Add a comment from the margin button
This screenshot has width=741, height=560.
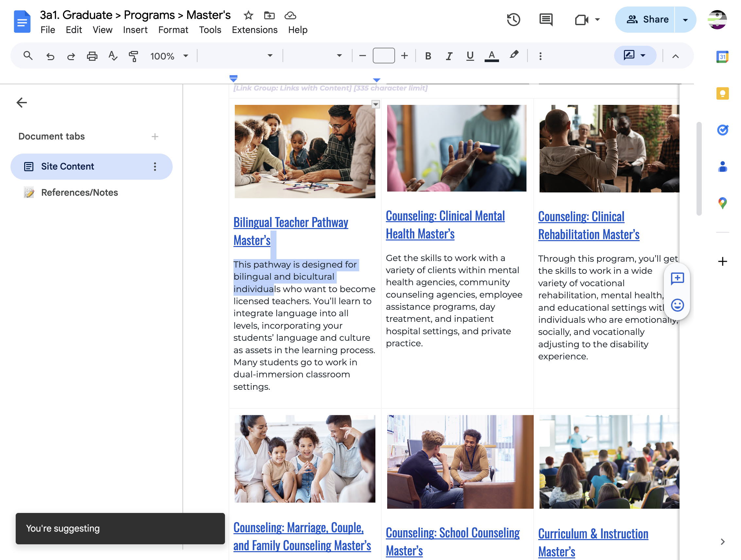677,278
